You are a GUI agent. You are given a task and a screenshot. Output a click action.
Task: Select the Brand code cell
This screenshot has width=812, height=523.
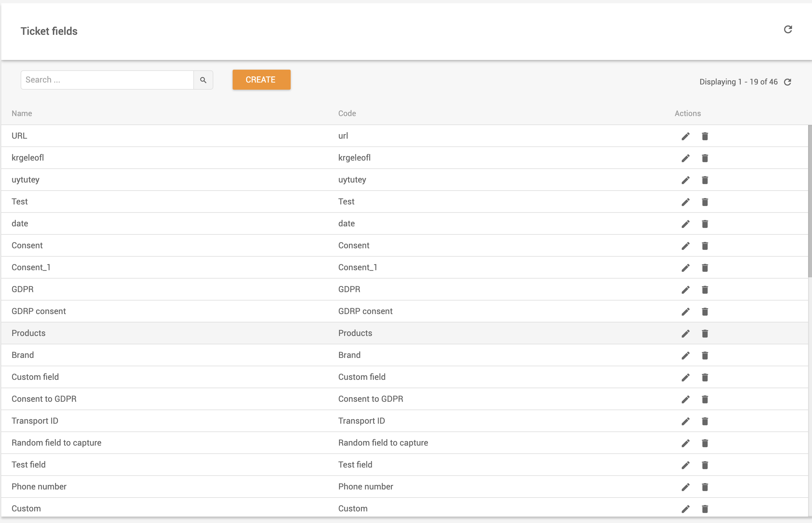click(349, 355)
